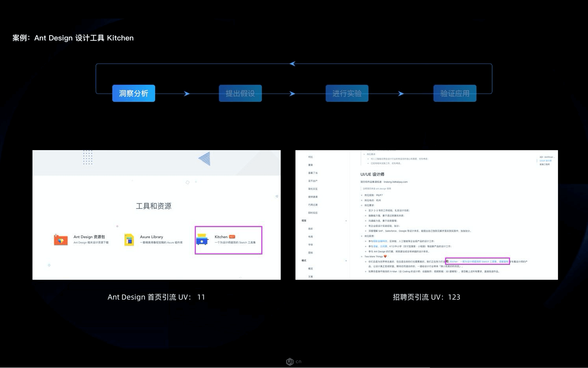Screen dimensions: 588x368
Task: Open the 即时反应 sidebar menu item
Action: tap(313, 213)
